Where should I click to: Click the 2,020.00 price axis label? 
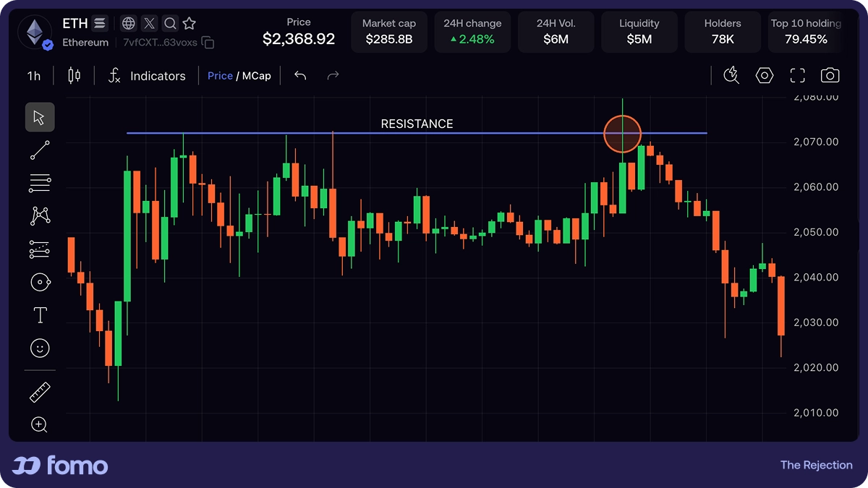pos(816,367)
